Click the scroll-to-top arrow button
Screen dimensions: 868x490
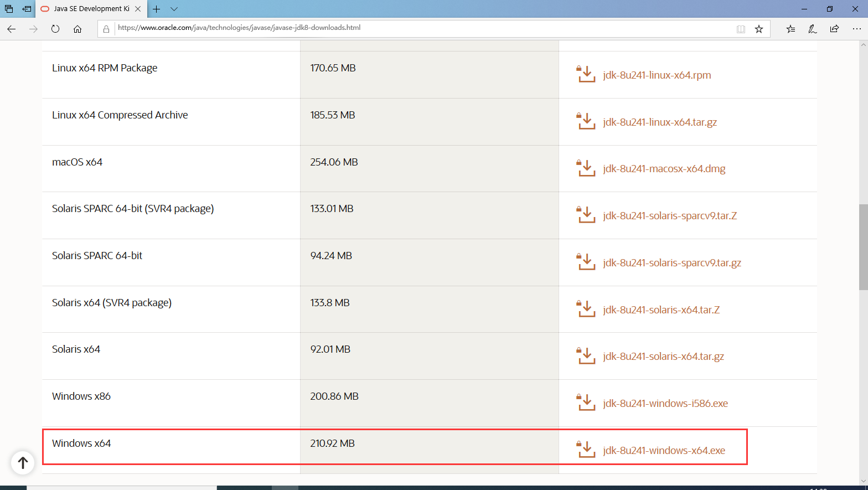coord(23,462)
